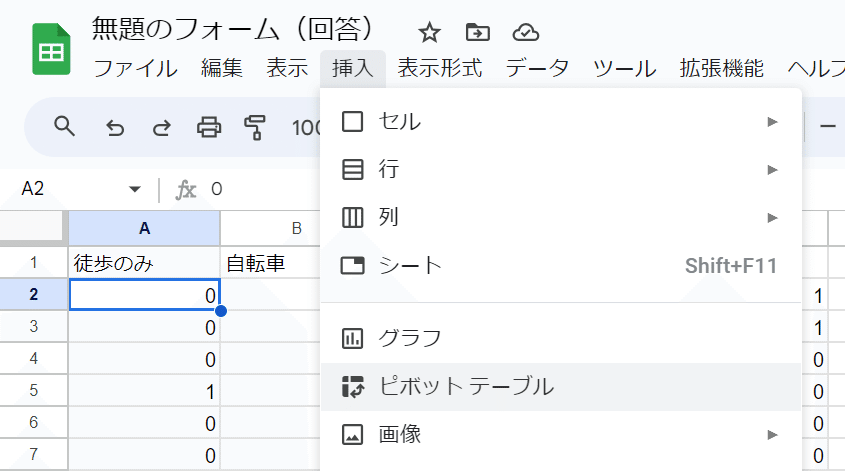The width and height of the screenshot is (845, 471).
Task: Choose グラフ from the insert menu
Action: (x=560, y=338)
